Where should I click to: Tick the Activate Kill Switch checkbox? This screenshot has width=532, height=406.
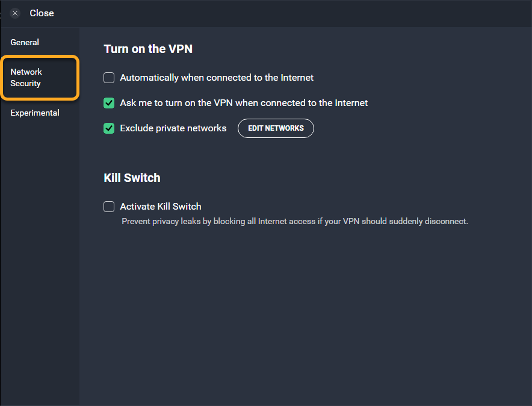tap(109, 207)
